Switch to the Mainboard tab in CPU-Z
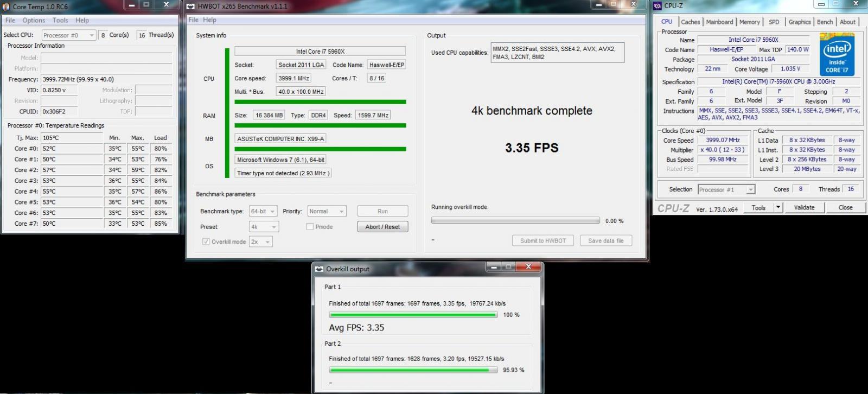868x394 pixels. (x=719, y=22)
